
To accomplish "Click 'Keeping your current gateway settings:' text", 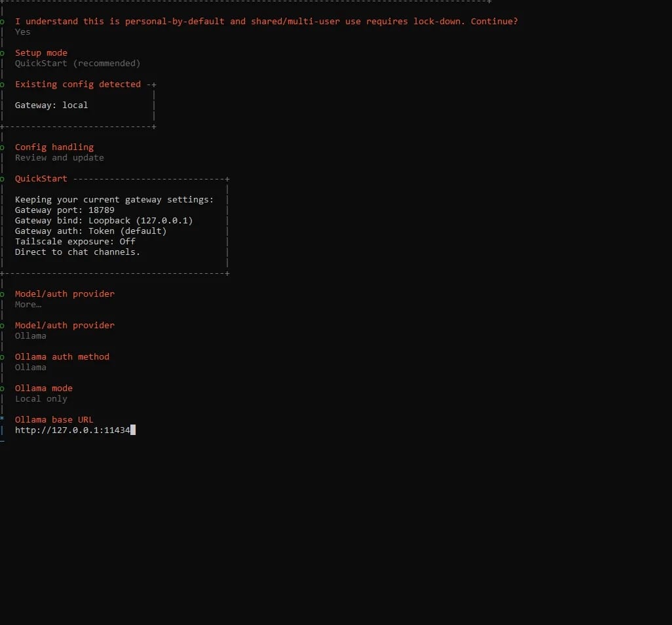I will (115, 199).
